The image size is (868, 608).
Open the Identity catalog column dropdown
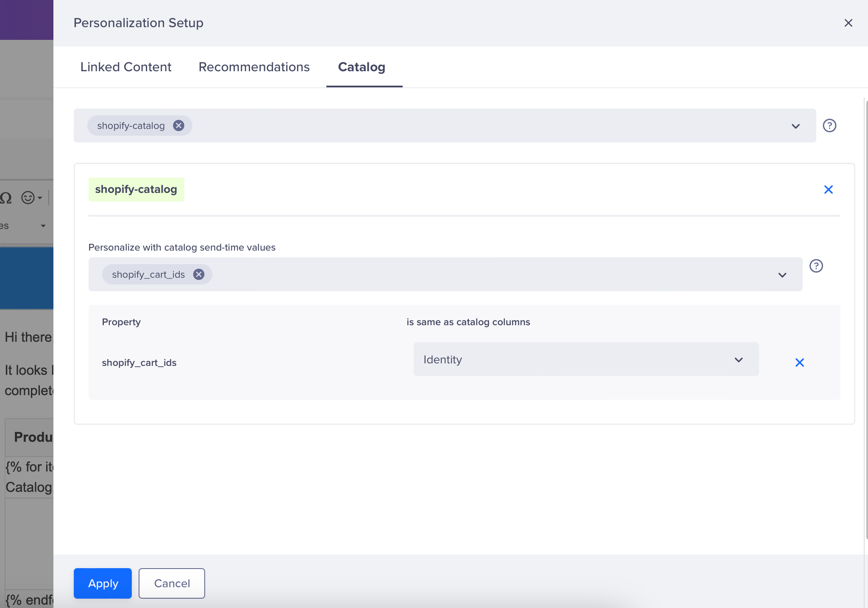[x=586, y=359]
